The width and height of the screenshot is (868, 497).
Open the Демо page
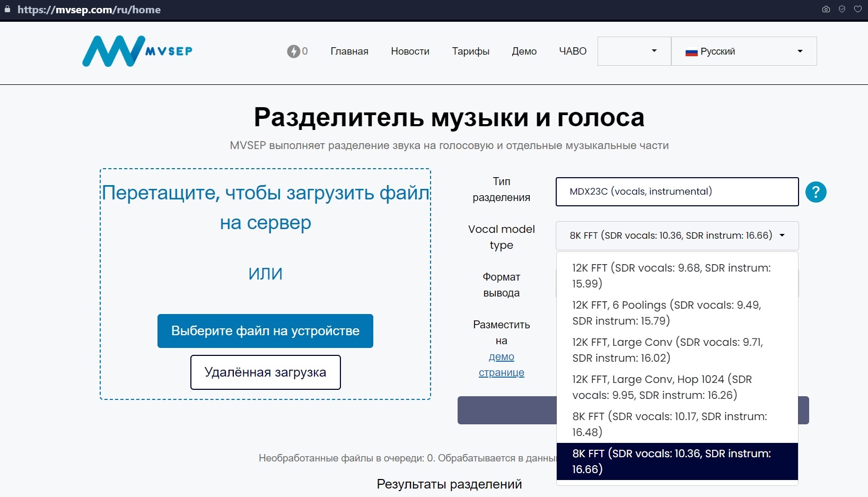point(524,51)
